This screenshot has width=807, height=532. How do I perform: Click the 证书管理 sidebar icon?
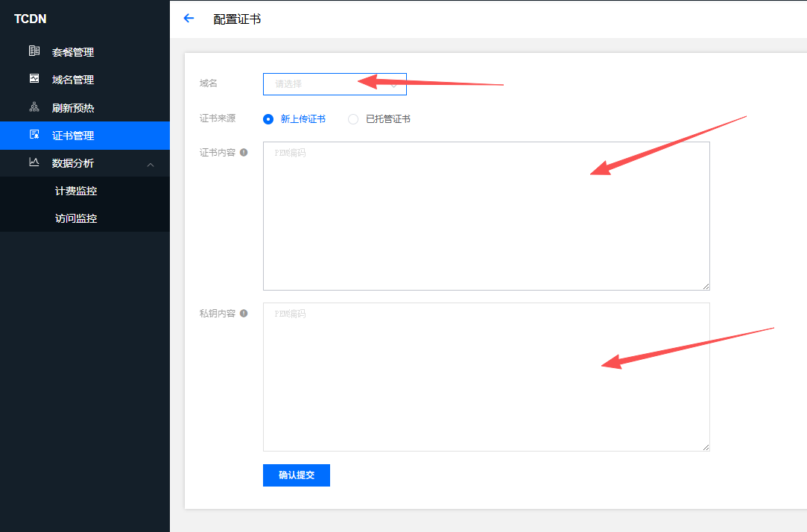(x=34, y=135)
